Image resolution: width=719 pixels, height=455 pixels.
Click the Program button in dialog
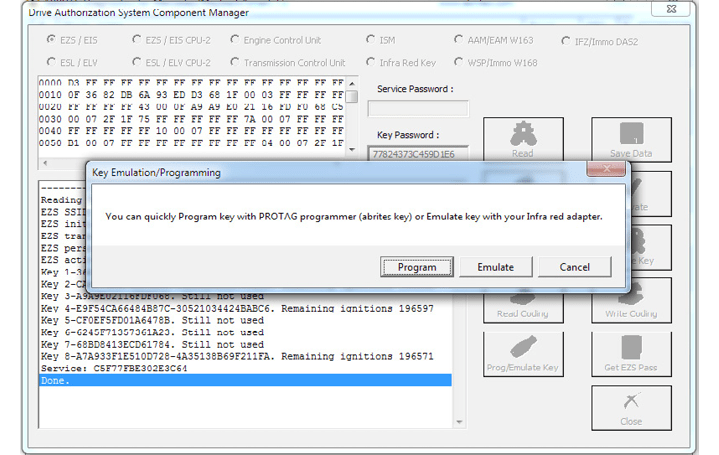coord(417,267)
